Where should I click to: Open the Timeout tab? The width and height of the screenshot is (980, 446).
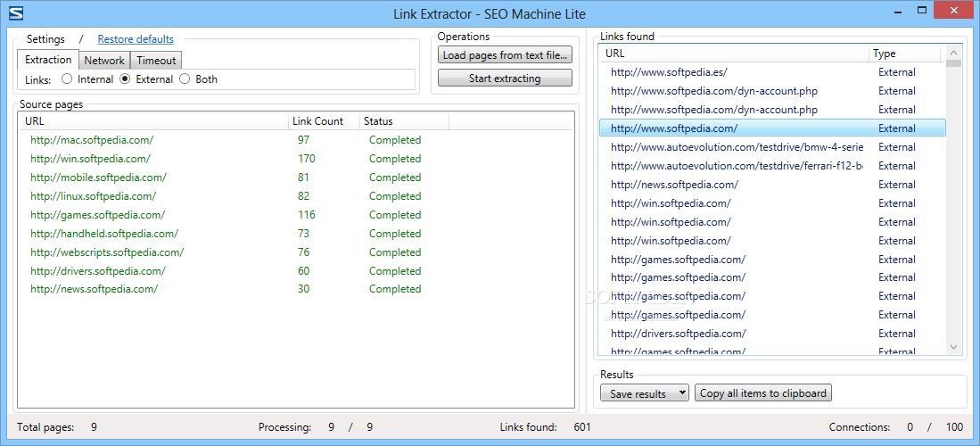click(x=156, y=61)
